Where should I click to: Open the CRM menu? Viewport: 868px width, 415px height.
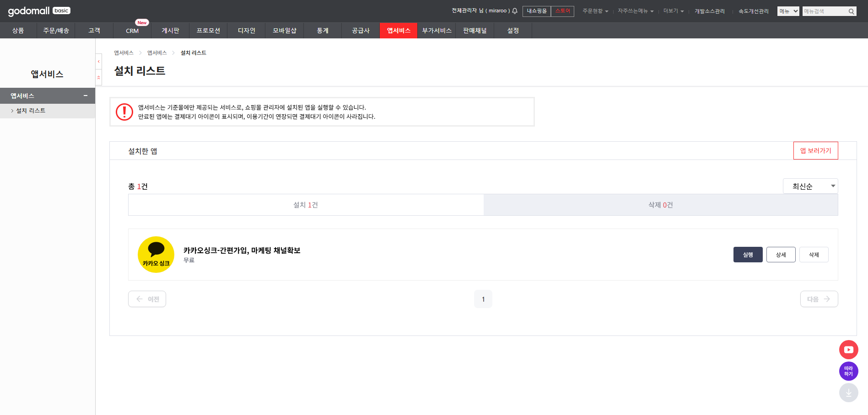pos(132,31)
